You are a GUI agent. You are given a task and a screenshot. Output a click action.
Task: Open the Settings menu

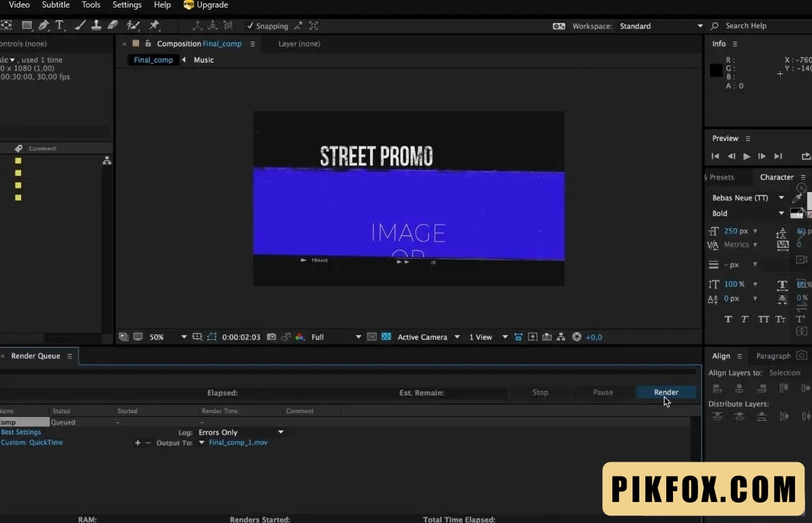coord(127,5)
